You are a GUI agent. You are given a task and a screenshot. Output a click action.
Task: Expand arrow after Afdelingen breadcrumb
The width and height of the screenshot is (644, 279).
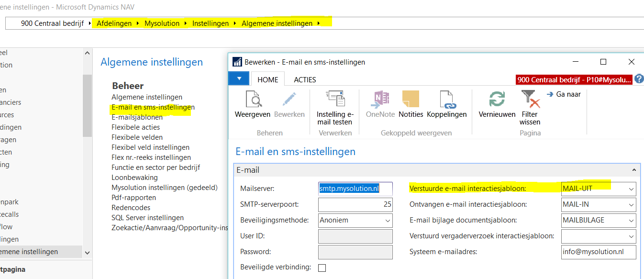pos(138,23)
